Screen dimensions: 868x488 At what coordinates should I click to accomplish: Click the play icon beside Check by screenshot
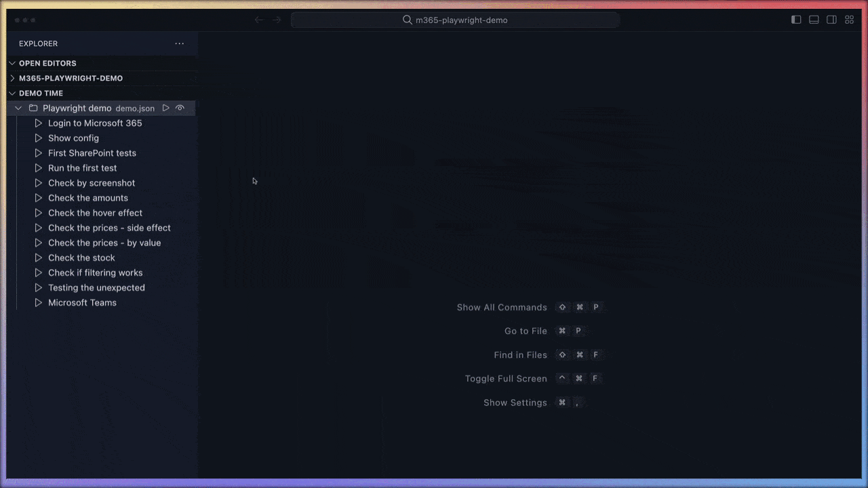[39, 183]
